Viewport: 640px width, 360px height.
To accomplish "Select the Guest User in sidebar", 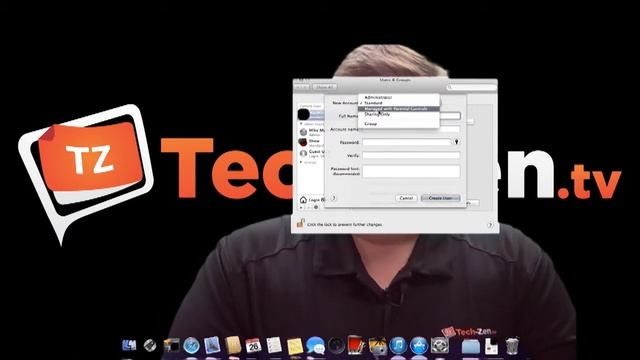I will [312, 153].
